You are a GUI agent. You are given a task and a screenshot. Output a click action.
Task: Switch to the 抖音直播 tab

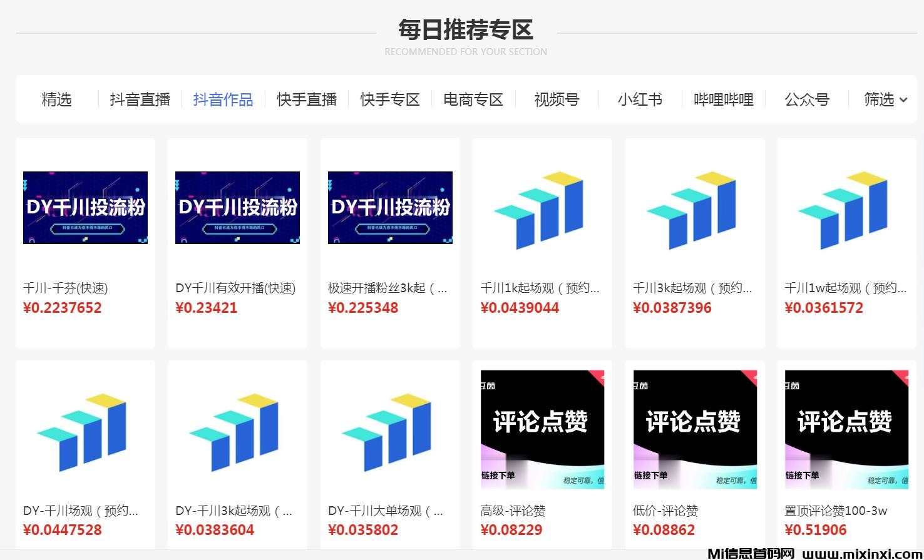(x=140, y=99)
